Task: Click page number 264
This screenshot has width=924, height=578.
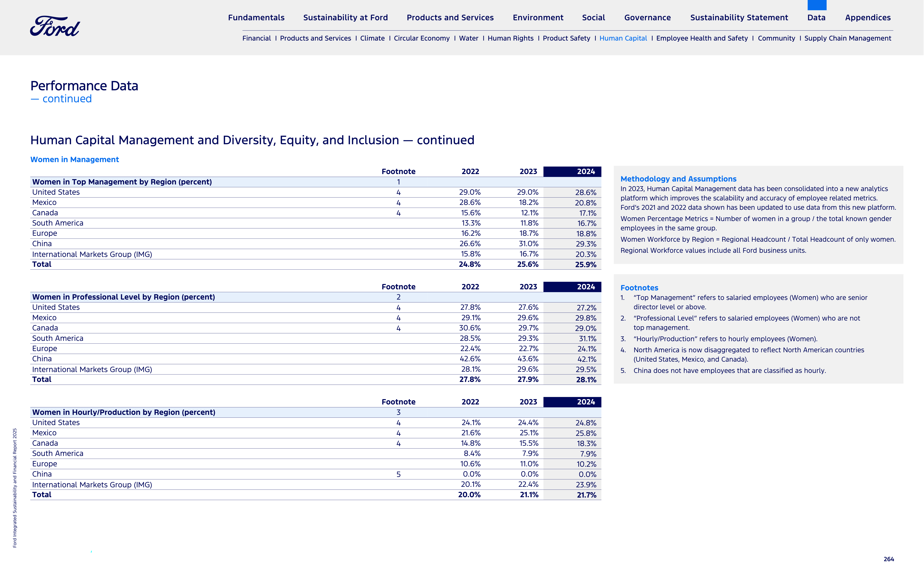Action: [889, 559]
